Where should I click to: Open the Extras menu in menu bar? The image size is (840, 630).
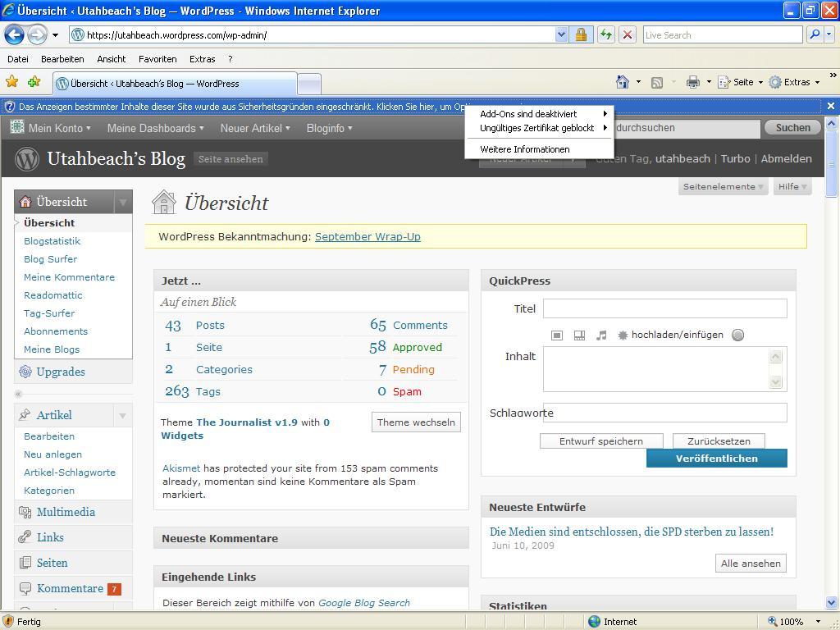coord(202,59)
